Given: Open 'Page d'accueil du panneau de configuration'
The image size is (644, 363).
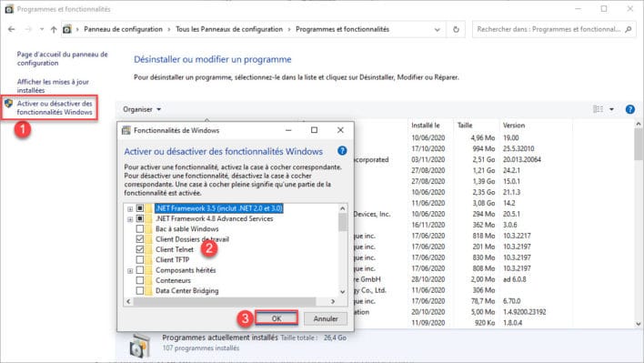Looking at the screenshot, I should click(62, 58).
